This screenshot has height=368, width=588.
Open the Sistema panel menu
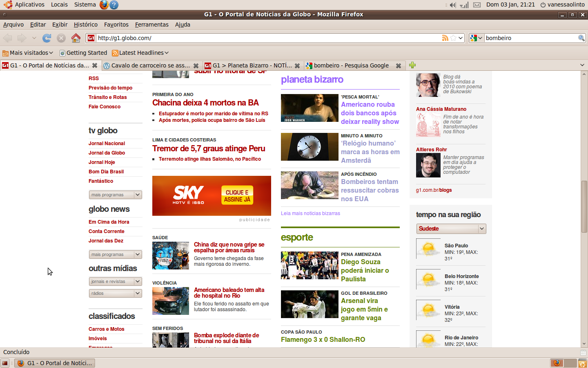(85, 4)
